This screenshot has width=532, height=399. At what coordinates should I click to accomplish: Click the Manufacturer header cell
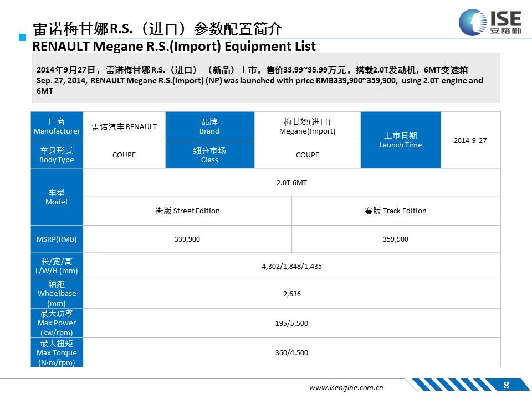(57, 126)
